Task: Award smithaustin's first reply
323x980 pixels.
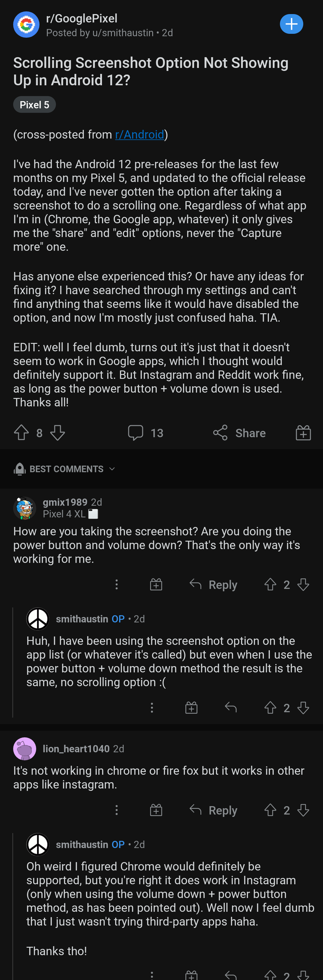Action: [191, 708]
